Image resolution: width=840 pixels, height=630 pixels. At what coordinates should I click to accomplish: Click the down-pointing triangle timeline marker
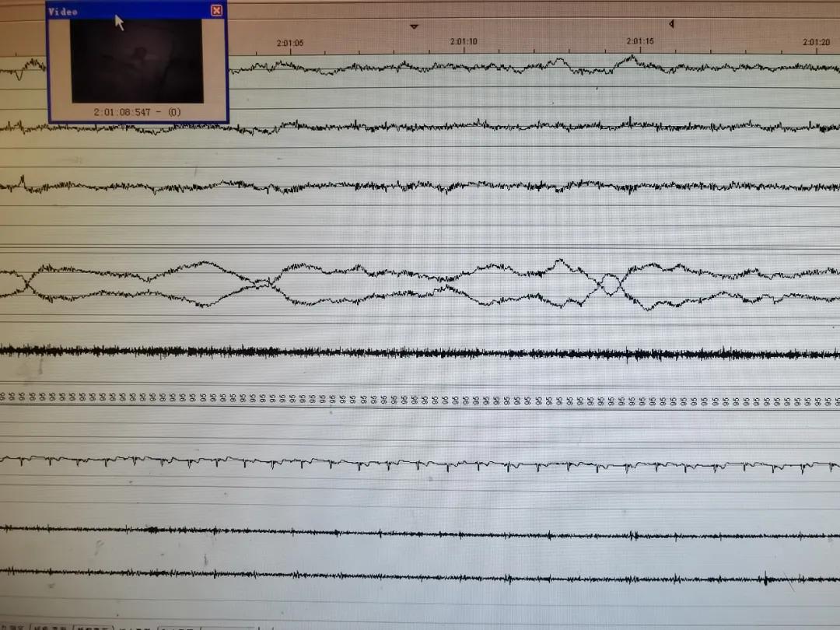click(414, 26)
